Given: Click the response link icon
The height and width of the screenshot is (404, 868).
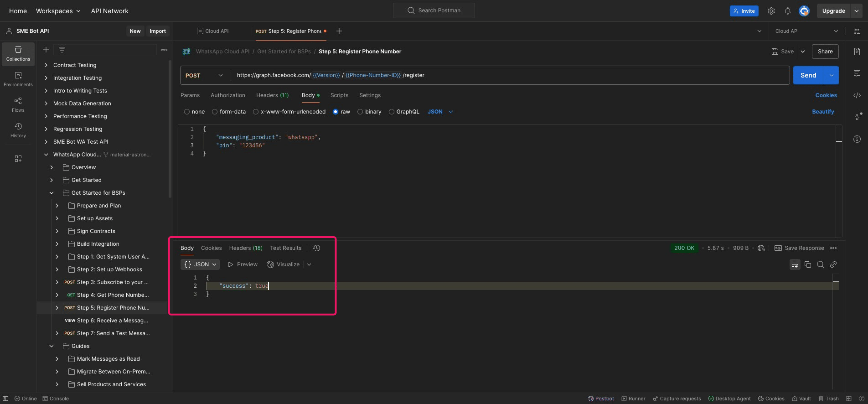Looking at the screenshot, I should (x=833, y=264).
